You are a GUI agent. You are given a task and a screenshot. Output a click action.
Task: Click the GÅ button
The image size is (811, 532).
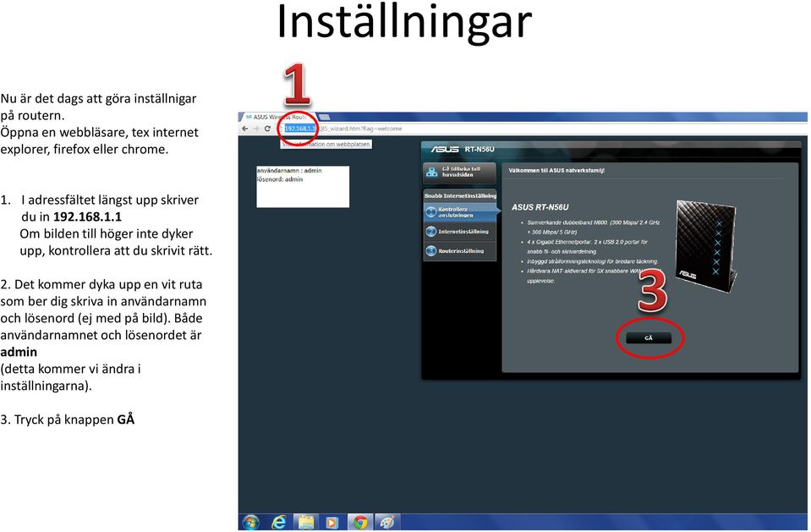[649, 338]
